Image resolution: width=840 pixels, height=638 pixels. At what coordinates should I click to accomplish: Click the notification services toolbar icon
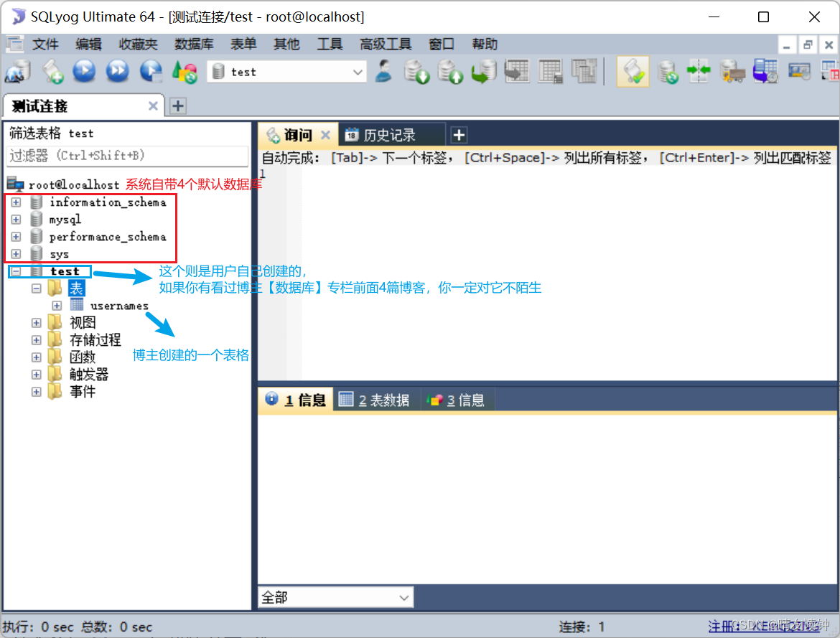click(x=799, y=71)
